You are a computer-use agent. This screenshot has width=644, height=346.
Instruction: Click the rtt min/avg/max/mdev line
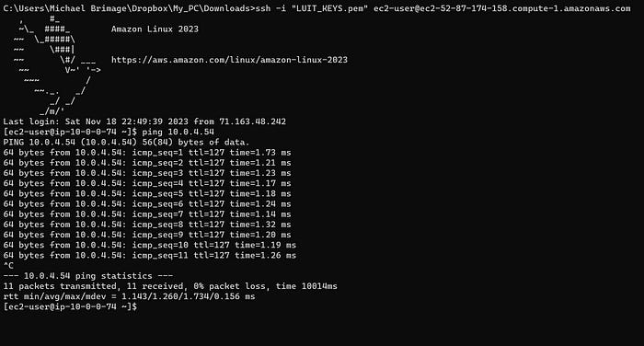[129, 296]
